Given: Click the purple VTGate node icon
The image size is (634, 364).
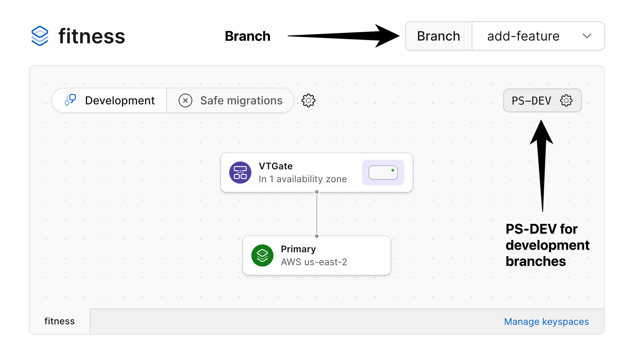Looking at the screenshot, I should coord(240,172).
